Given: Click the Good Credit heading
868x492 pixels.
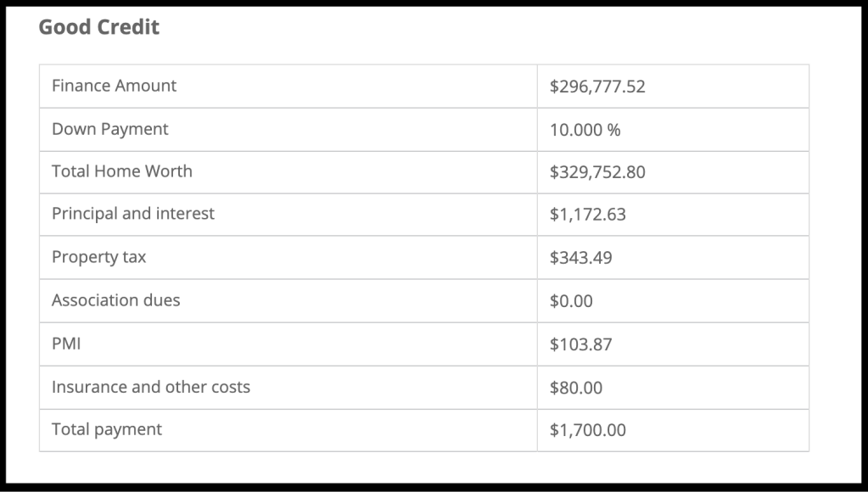Looking at the screenshot, I should pos(98,27).
